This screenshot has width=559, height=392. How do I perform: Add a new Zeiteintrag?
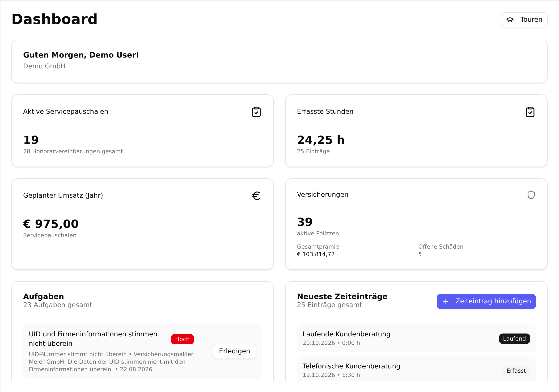pos(486,301)
